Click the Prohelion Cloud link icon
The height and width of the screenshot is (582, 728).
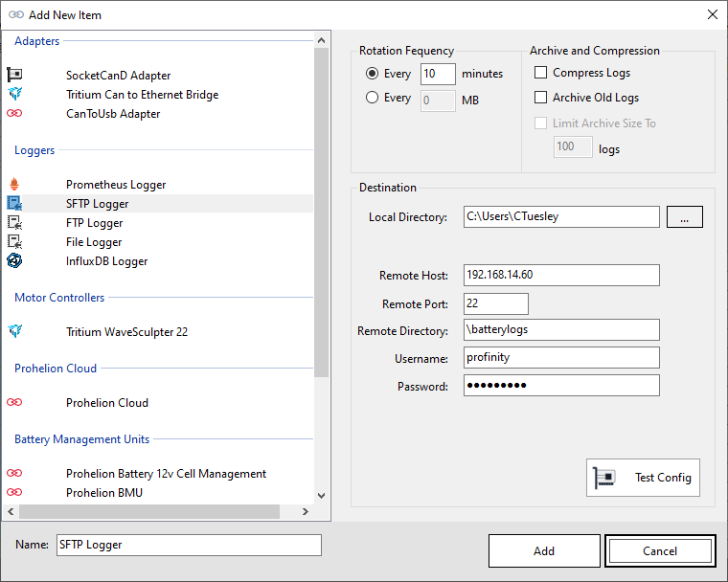tap(14, 402)
